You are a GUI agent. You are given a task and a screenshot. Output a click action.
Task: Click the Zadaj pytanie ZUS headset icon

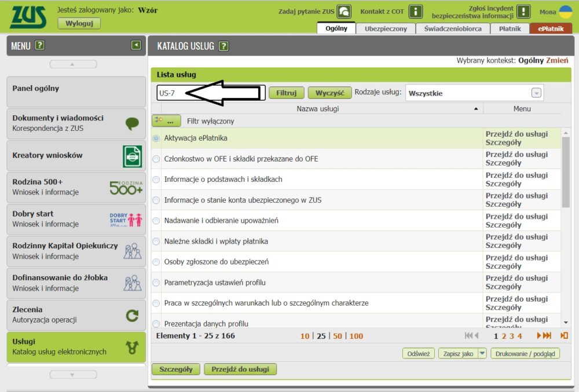[344, 12]
